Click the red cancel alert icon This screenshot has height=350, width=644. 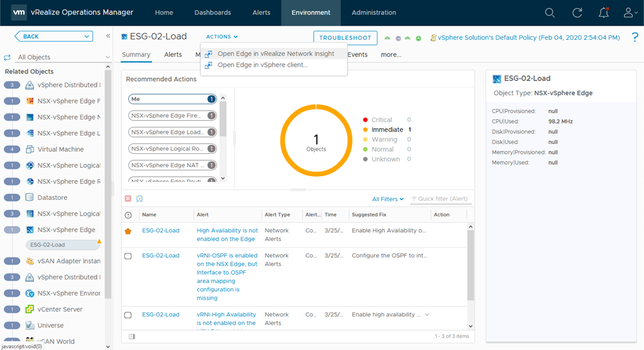click(x=128, y=199)
